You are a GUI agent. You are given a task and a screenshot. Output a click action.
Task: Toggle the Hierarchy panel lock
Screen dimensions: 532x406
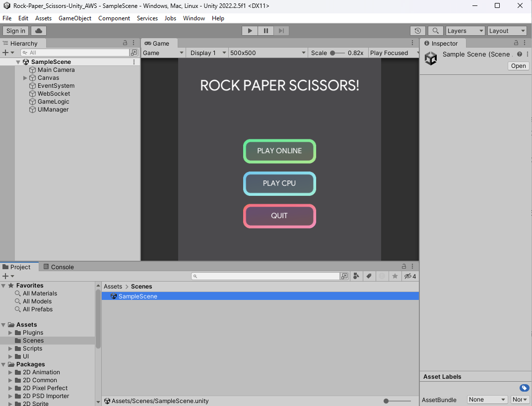click(x=125, y=43)
